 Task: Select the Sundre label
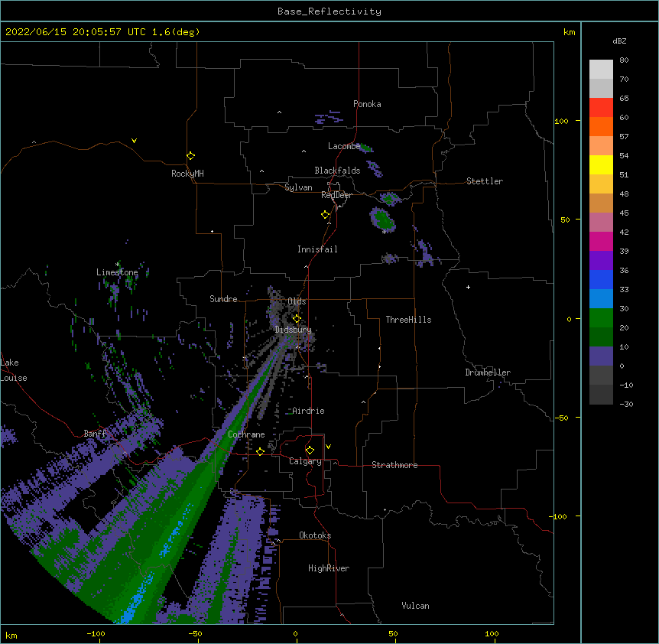point(223,299)
